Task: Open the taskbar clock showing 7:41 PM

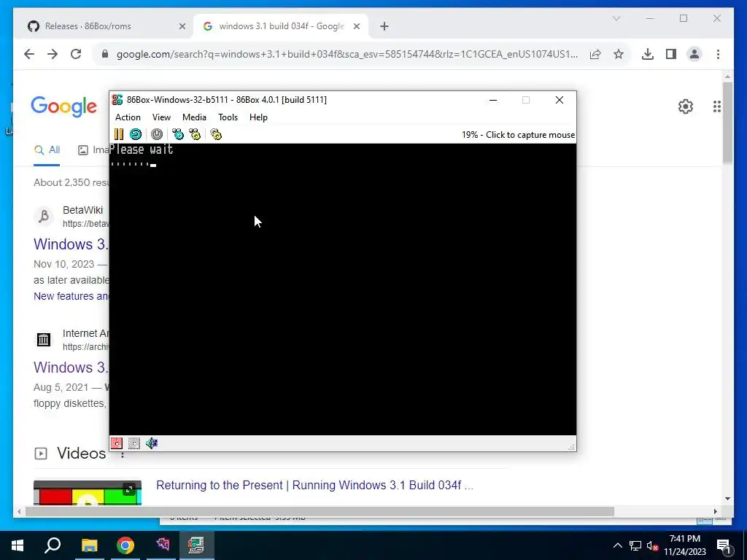Action: (684, 545)
